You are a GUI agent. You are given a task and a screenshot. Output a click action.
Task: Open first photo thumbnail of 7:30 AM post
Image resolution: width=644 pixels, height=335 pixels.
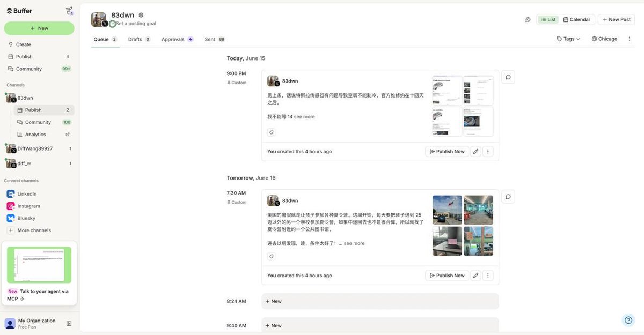tap(447, 210)
